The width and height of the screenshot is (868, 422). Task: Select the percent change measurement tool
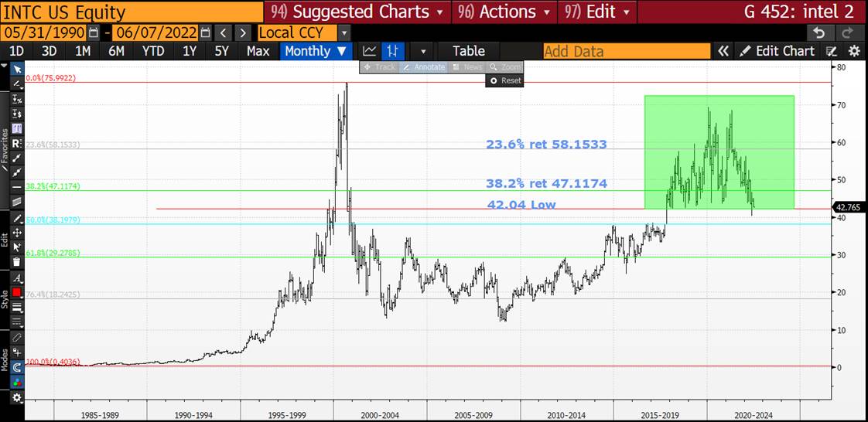coord(17,100)
